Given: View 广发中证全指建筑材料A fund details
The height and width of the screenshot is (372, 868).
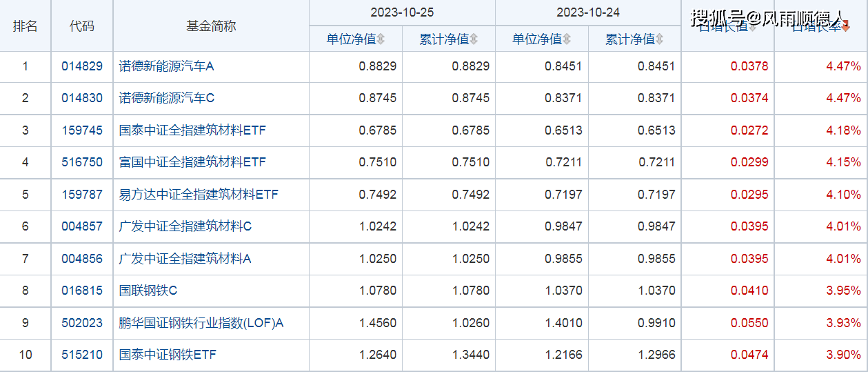Looking at the screenshot, I should [185, 259].
